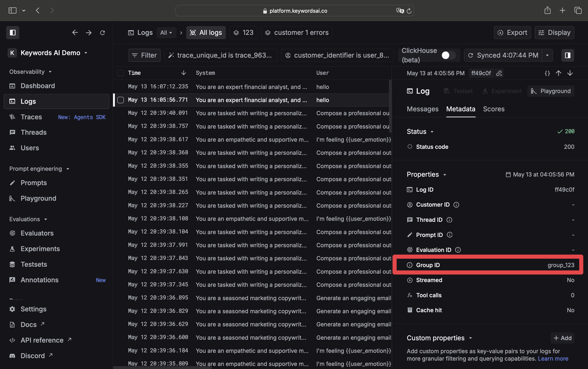
Task: Click the in-app back arrow
Action: tap(75, 32)
